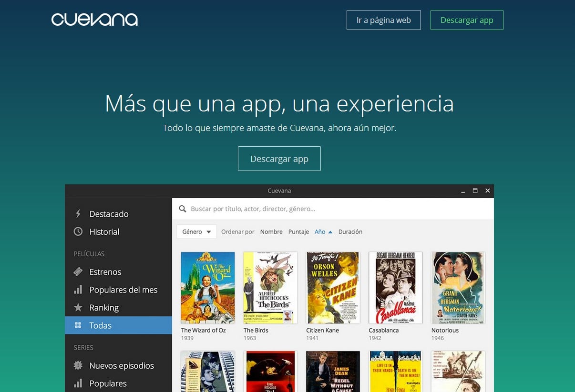
Task: Click the Historial clock icon
Action: (x=78, y=231)
